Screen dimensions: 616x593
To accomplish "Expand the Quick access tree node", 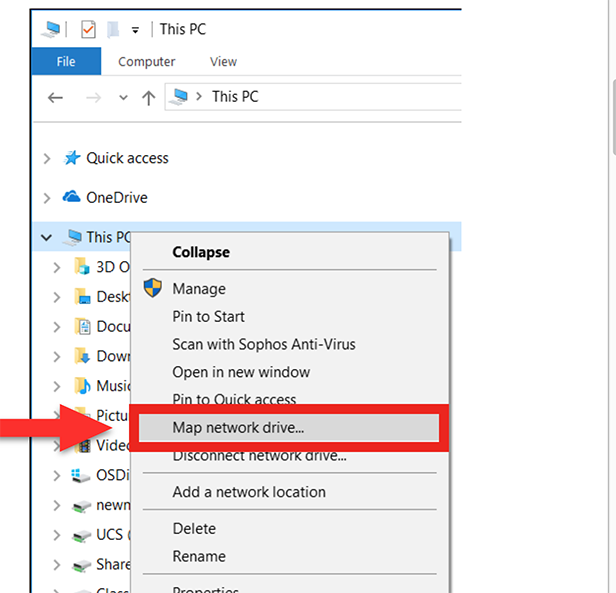I will click(47, 159).
